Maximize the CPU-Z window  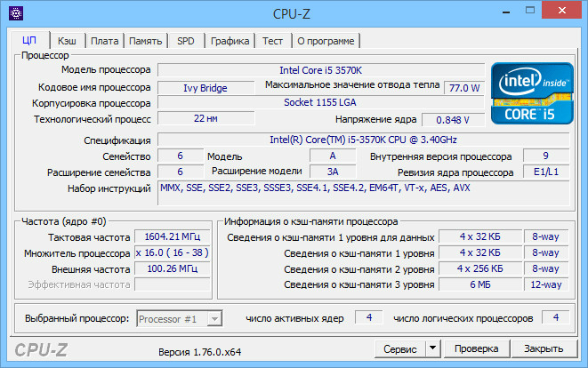[530, 11]
